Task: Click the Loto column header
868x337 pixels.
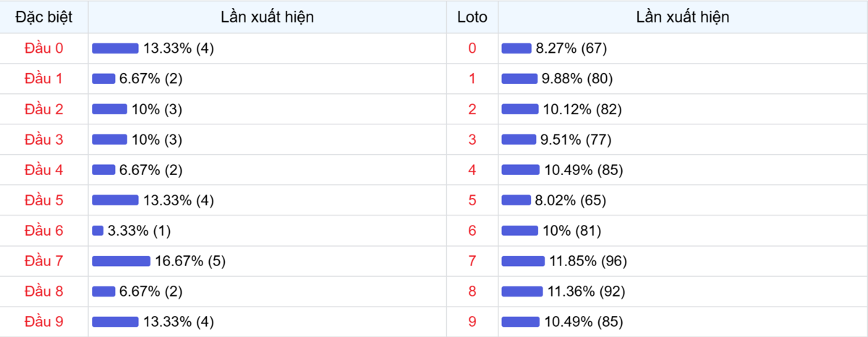Action: pyautogui.click(x=472, y=17)
